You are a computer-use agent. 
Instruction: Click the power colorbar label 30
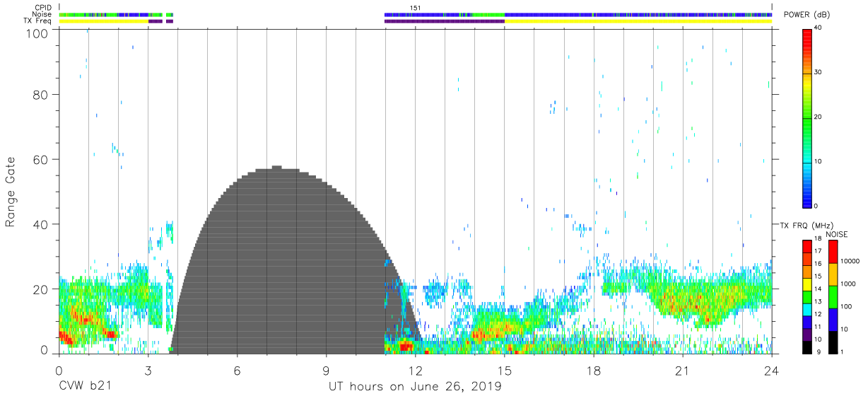[819, 72]
